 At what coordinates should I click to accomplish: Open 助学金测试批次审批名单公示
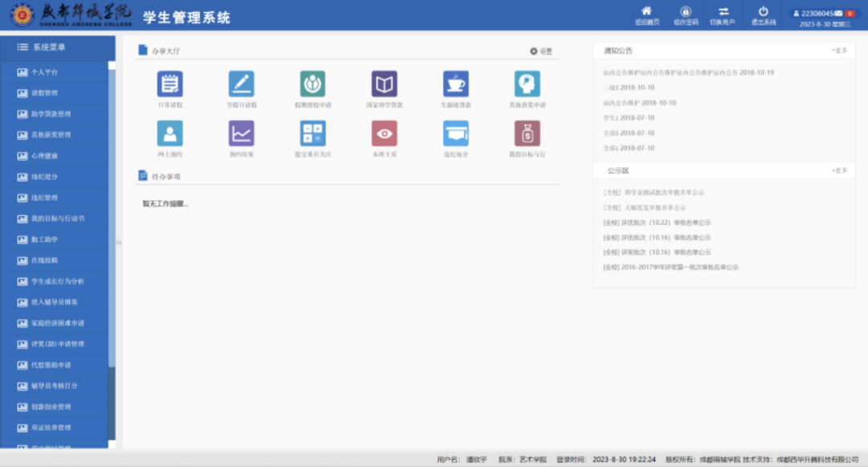click(x=653, y=193)
